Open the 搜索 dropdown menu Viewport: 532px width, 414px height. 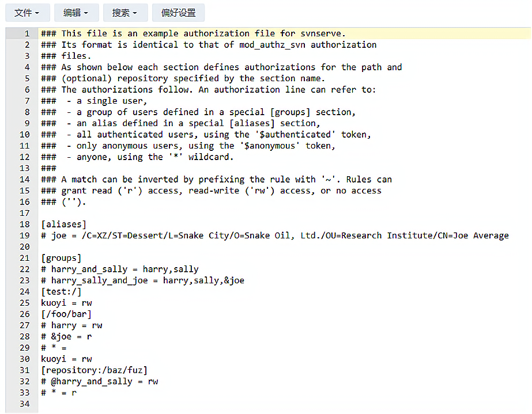(125, 13)
